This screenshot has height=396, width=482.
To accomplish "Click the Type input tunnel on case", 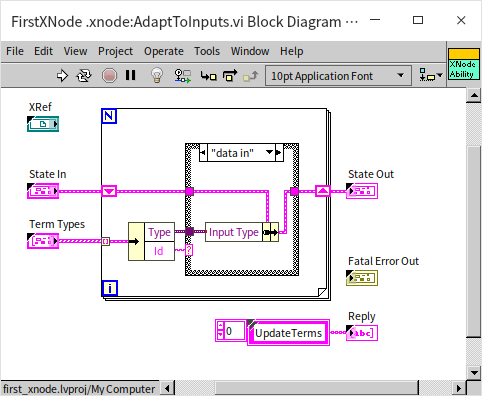I will point(189,231).
